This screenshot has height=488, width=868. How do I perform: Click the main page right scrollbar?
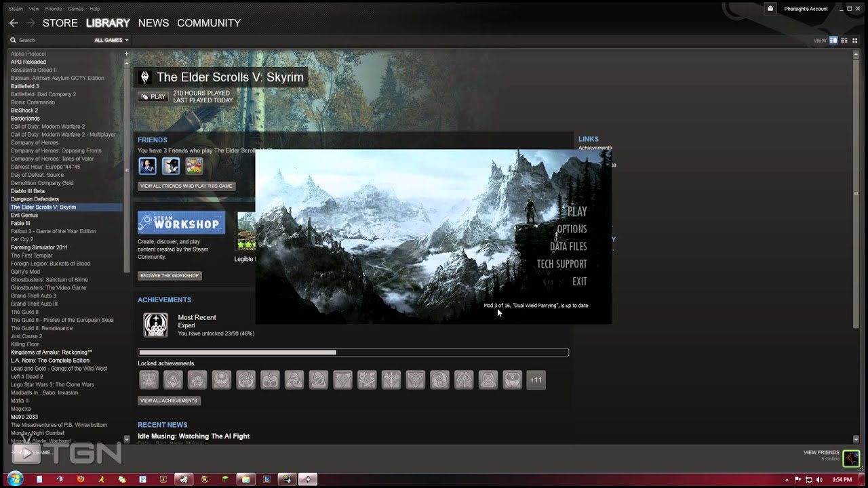856,193
